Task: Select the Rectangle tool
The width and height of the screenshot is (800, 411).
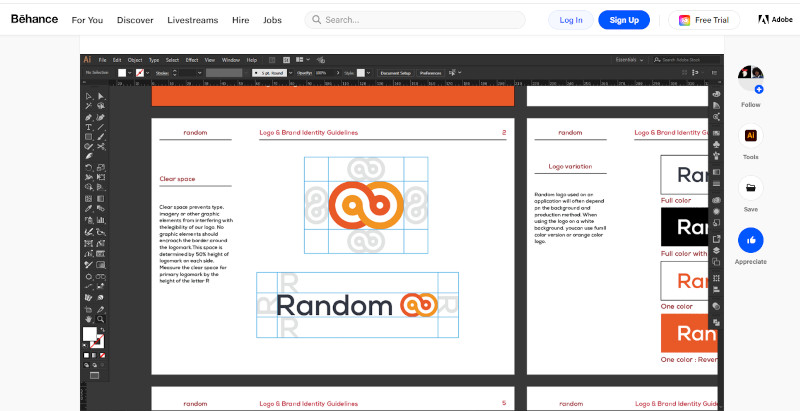Action: point(89,137)
